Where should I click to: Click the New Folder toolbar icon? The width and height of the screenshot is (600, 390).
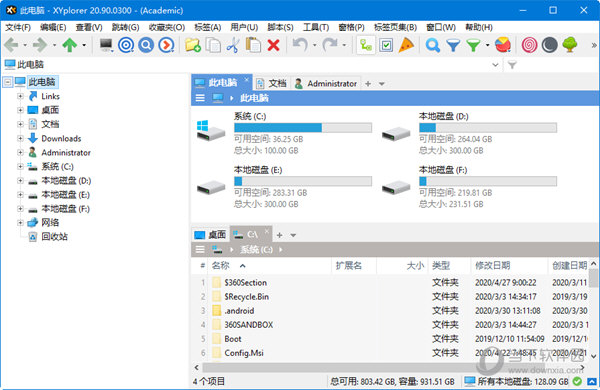[x=193, y=45]
